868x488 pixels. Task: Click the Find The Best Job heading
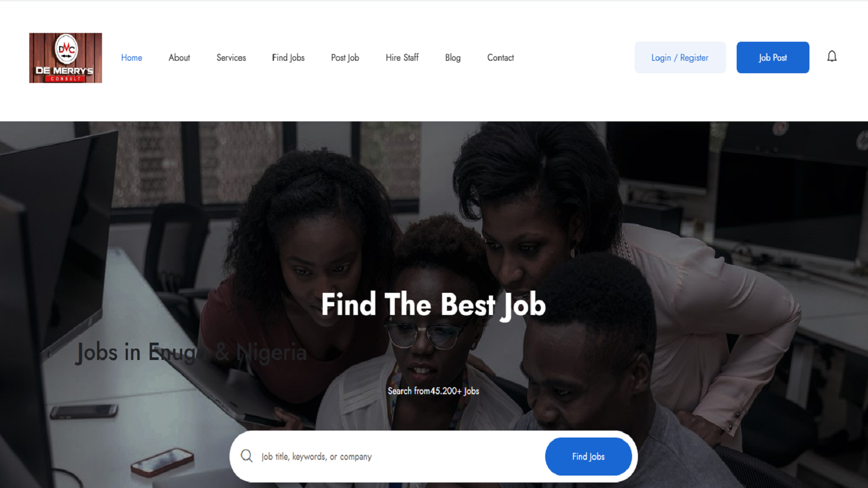pyautogui.click(x=433, y=304)
